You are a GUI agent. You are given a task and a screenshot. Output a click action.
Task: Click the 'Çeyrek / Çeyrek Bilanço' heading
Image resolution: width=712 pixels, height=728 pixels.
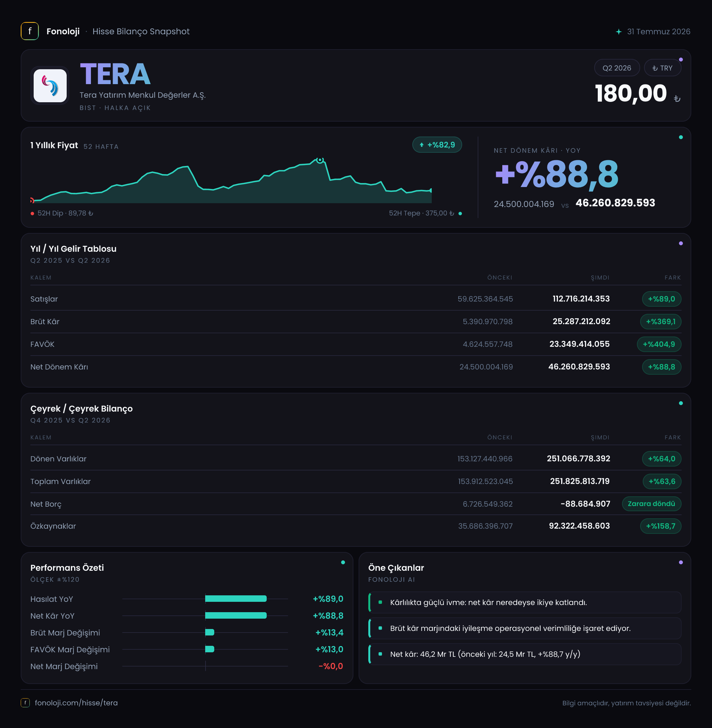[82, 409]
